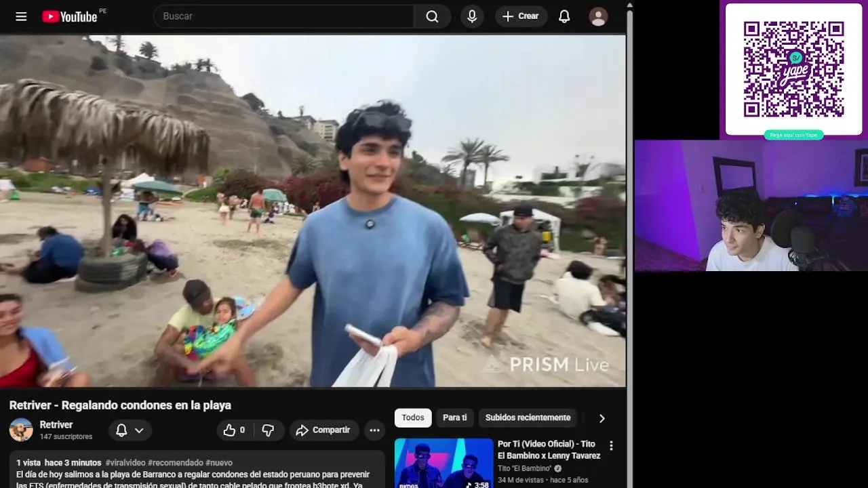868x488 pixels.
Task: Click the #viralvideo hashtag
Action: (x=125, y=462)
